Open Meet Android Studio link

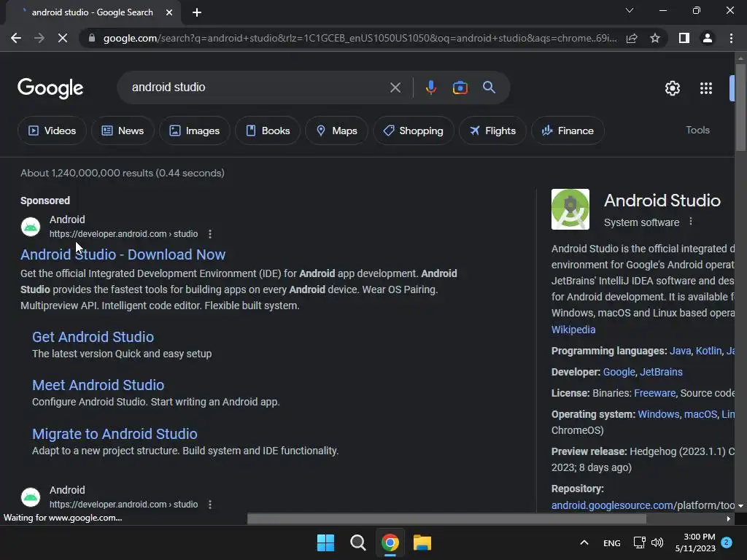tap(98, 385)
